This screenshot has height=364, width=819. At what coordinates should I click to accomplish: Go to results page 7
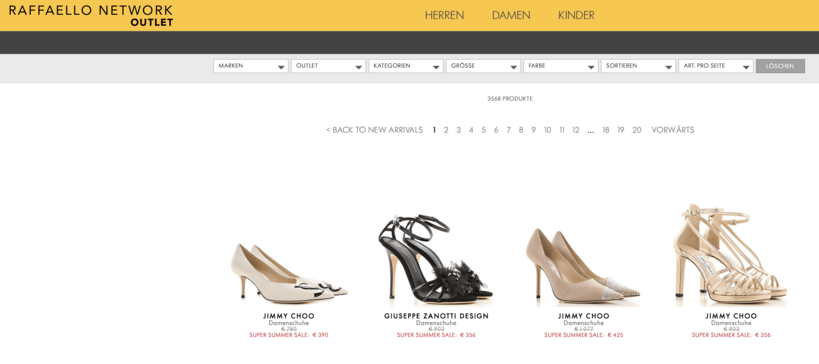click(508, 130)
